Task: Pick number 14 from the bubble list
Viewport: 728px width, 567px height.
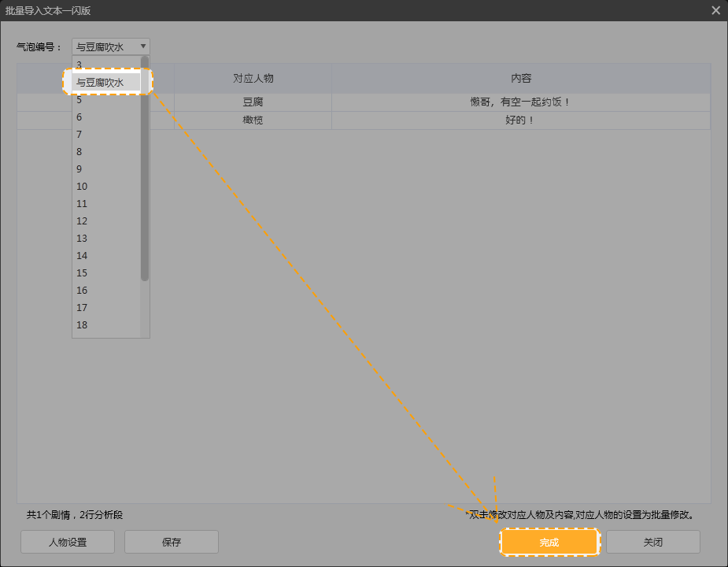Action: pos(82,256)
